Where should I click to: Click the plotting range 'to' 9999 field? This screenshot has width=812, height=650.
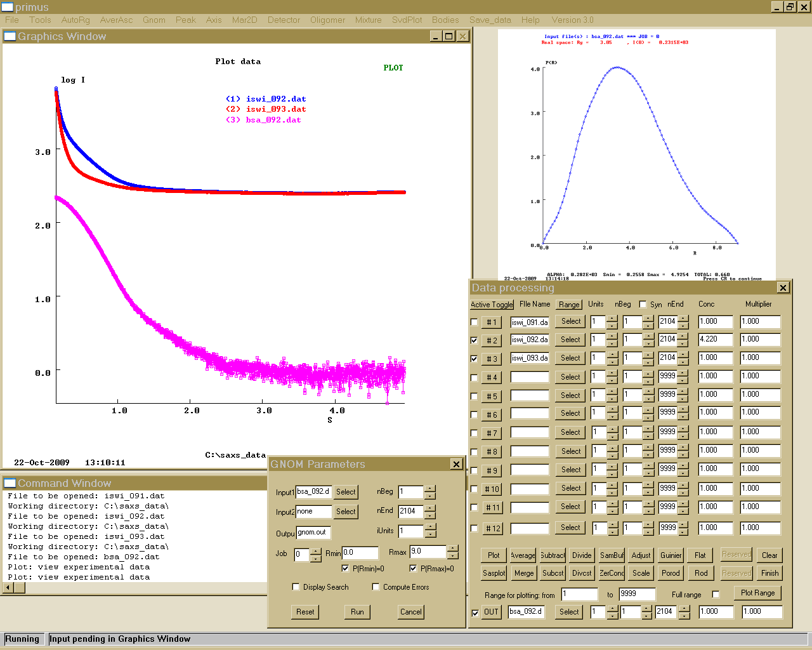(x=637, y=594)
